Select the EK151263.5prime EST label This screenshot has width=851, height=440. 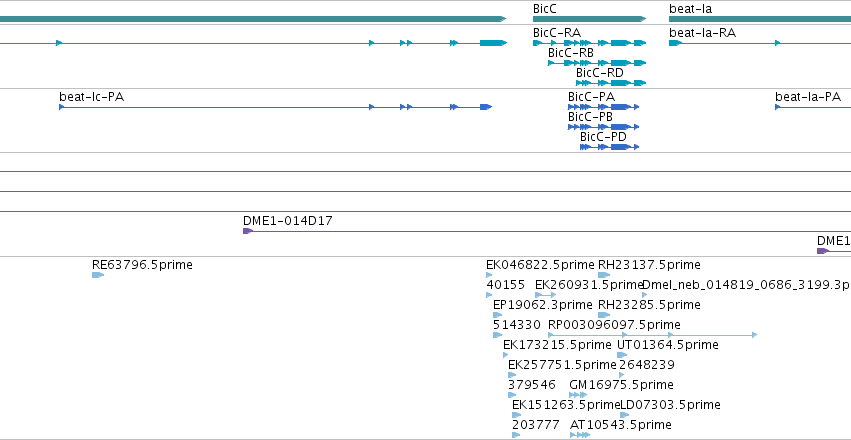[x=566, y=405]
